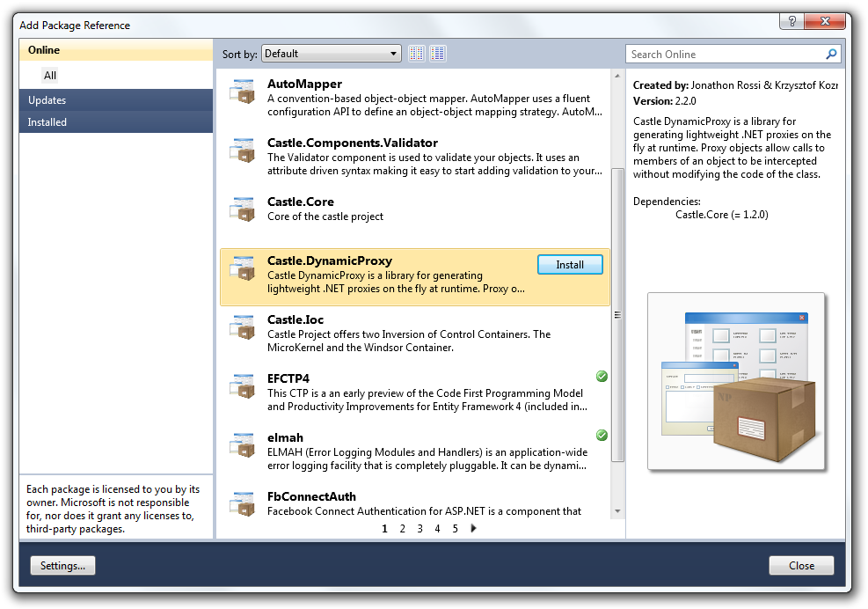The height and width of the screenshot is (609, 868).
Task: Switch to the first list view icon
Action: [417, 54]
